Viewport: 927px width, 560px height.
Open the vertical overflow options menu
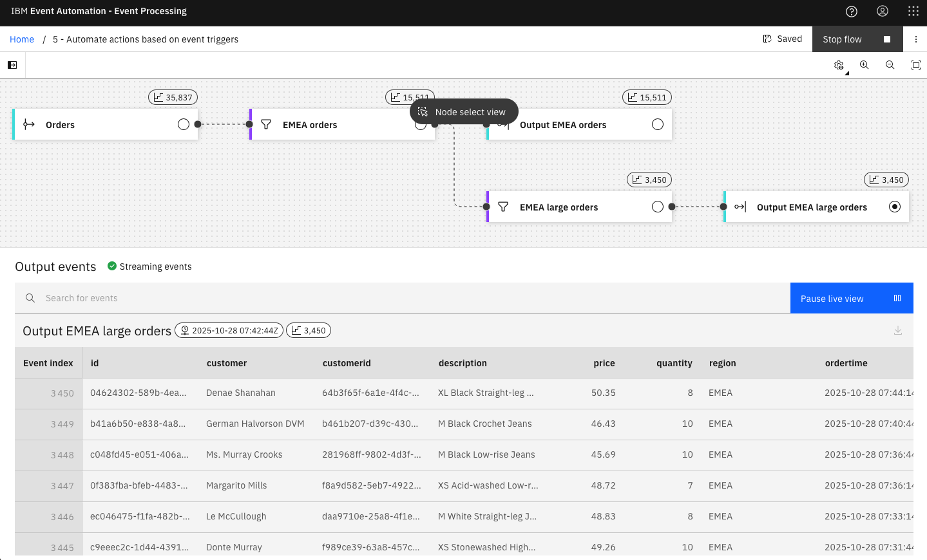[915, 39]
